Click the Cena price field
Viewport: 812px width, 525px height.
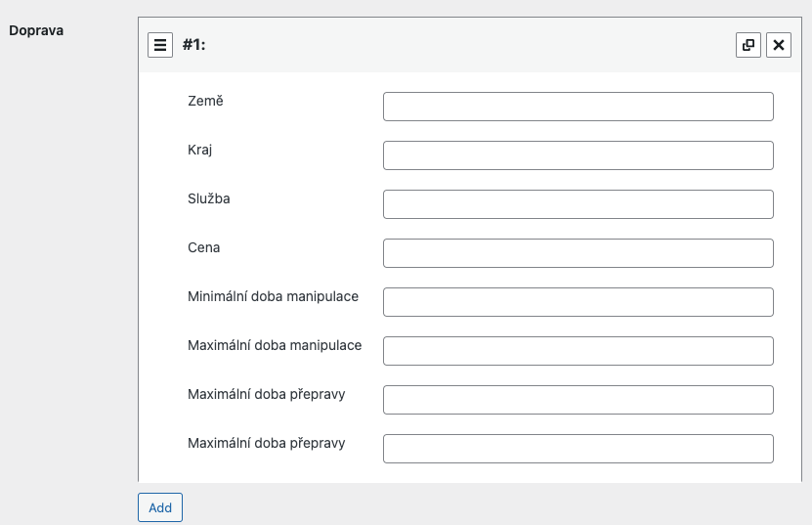click(x=578, y=253)
